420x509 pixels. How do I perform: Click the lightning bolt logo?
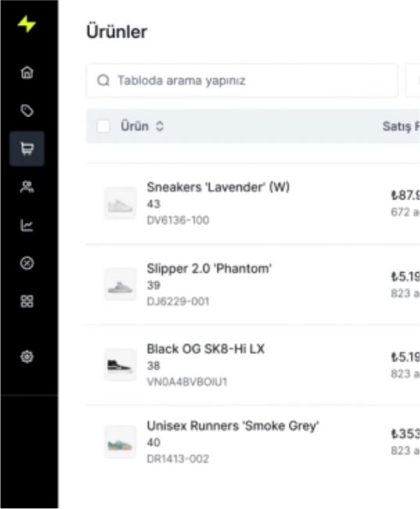click(x=27, y=23)
